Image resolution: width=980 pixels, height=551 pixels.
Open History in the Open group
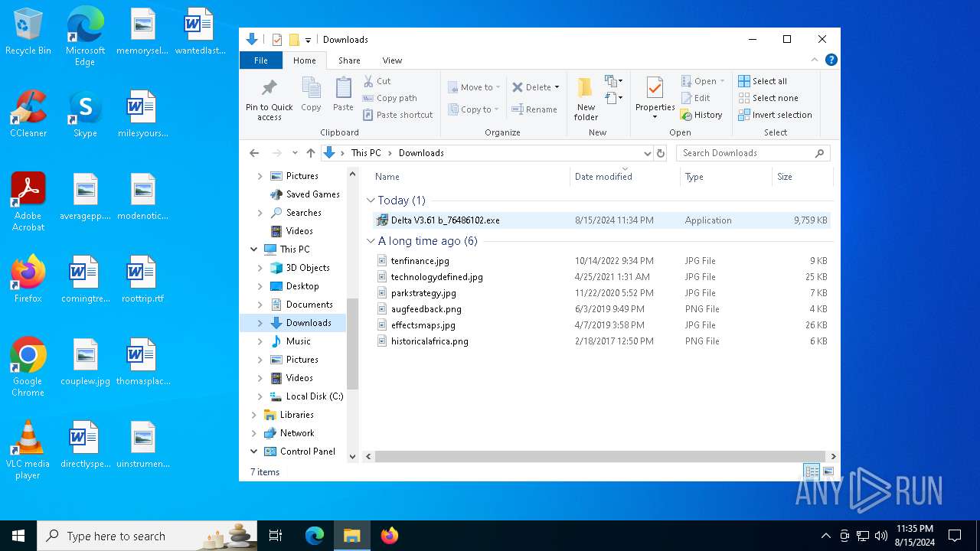[701, 115]
